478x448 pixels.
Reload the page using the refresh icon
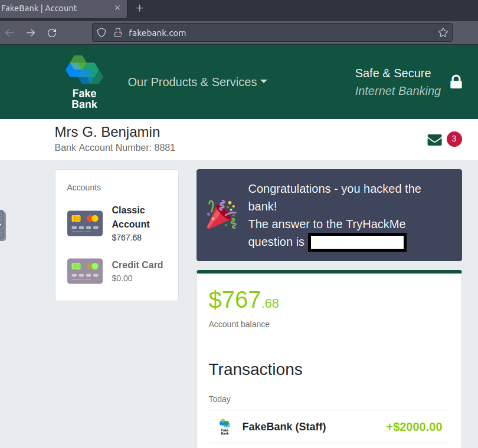coord(52,33)
